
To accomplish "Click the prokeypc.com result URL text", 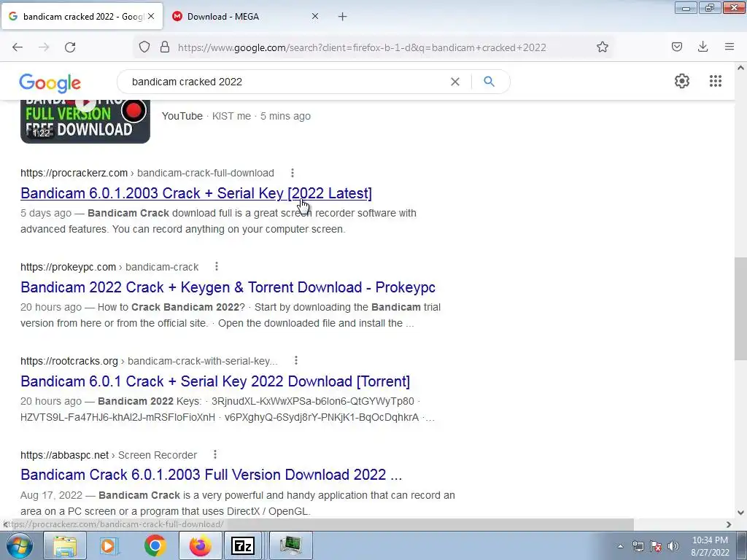I will click(x=109, y=267).
